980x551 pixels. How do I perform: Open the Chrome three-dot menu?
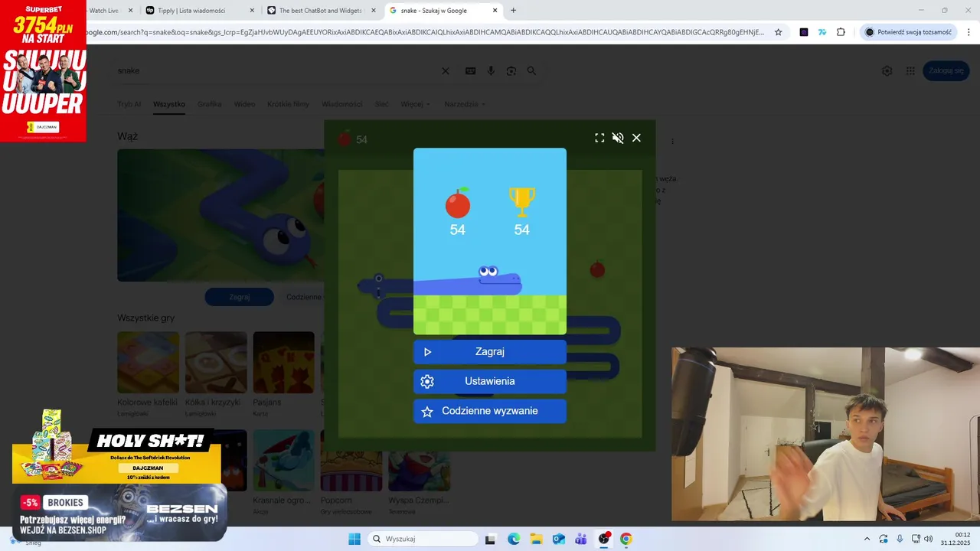[969, 32]
